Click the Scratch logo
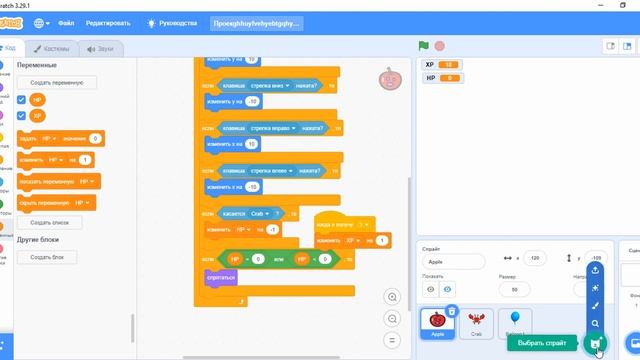This screenshot has width=640, height=360. point(11,23)
